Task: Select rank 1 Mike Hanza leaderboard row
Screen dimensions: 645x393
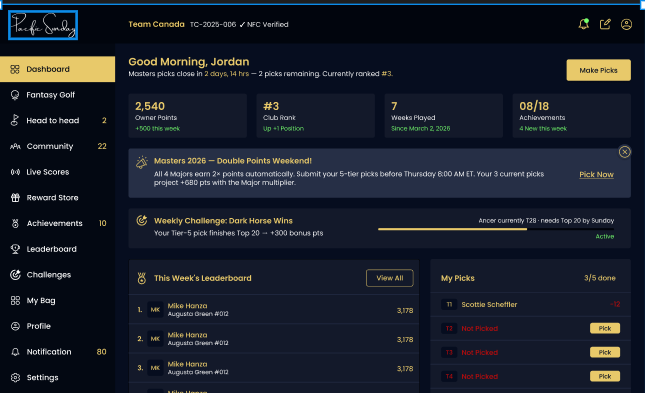Action: [x=274, y=309]
